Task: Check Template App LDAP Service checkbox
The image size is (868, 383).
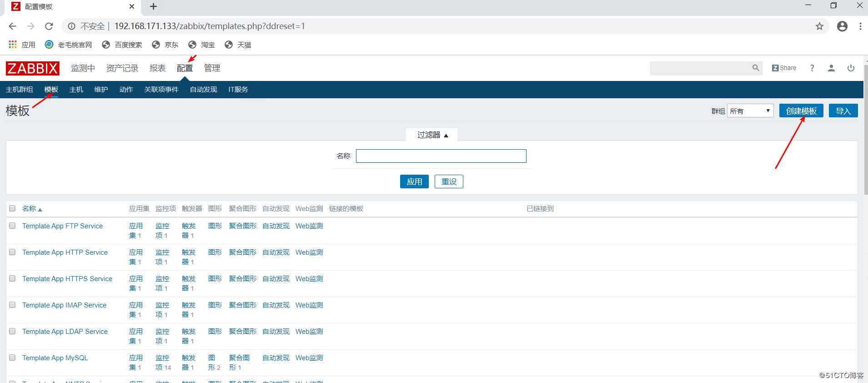Action: point(12,331)
